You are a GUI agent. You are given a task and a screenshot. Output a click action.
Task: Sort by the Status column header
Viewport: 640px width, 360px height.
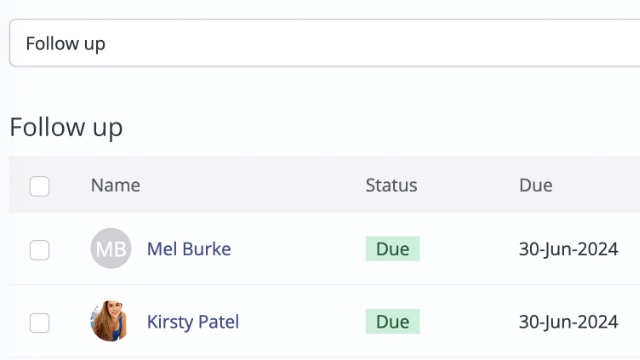point(391,185)
